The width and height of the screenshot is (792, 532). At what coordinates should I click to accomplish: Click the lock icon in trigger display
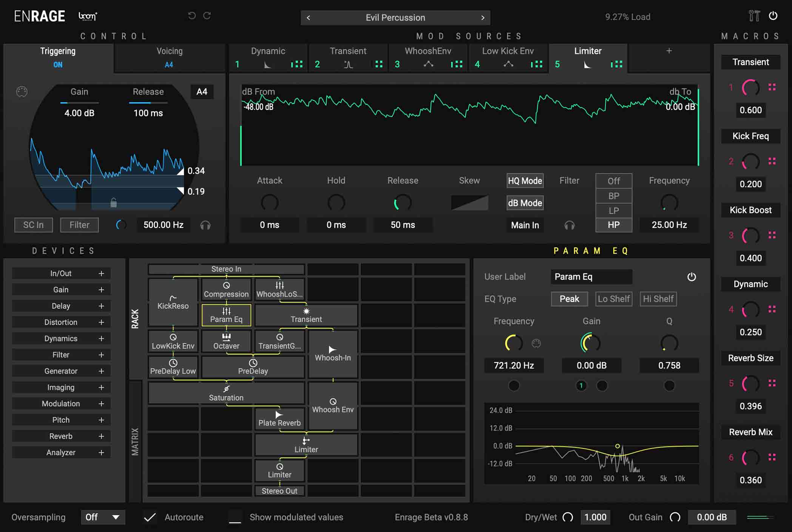pyautogui.click(x=113, y=203)
